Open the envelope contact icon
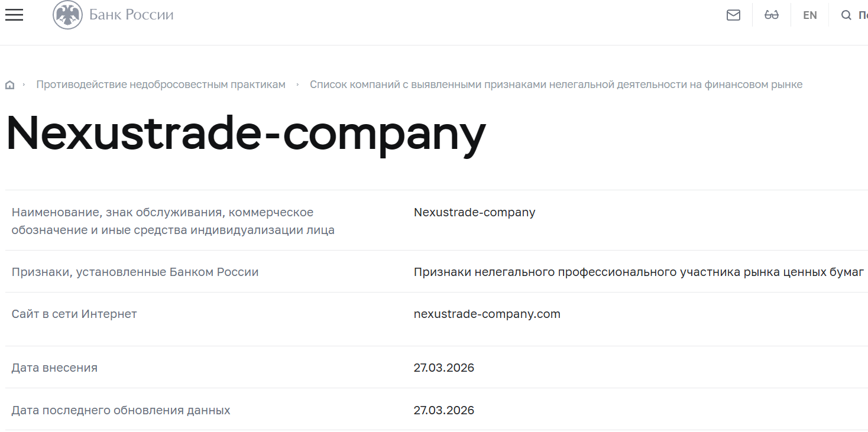 point(733,15)
